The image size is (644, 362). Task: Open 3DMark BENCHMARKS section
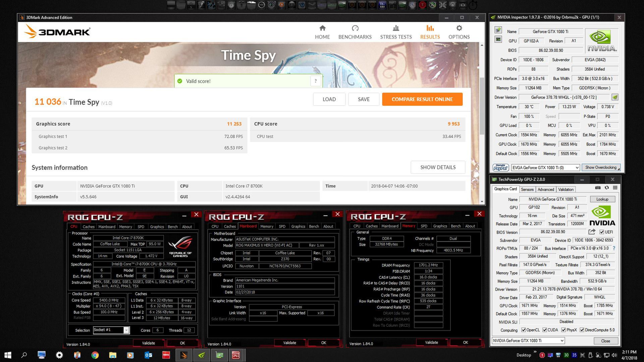[x=355, y=32]
